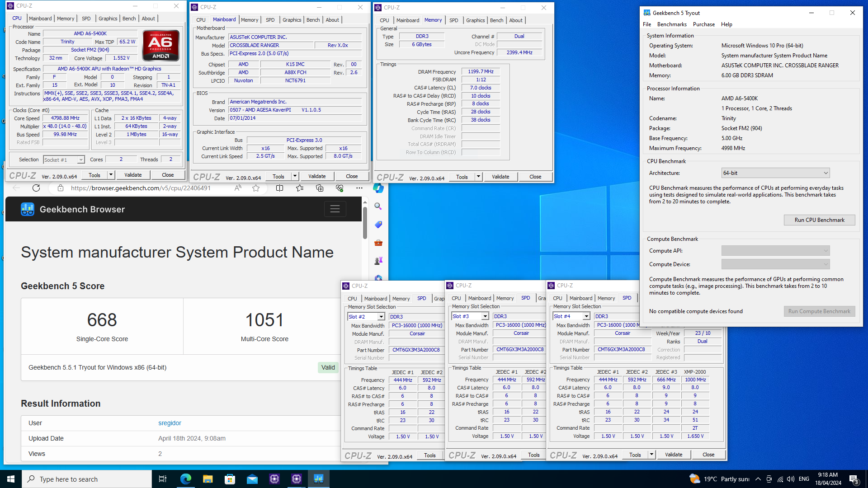
Task: Click Tools button in CPU-Z Mainboard window
Action: click(x=278, y=177)
